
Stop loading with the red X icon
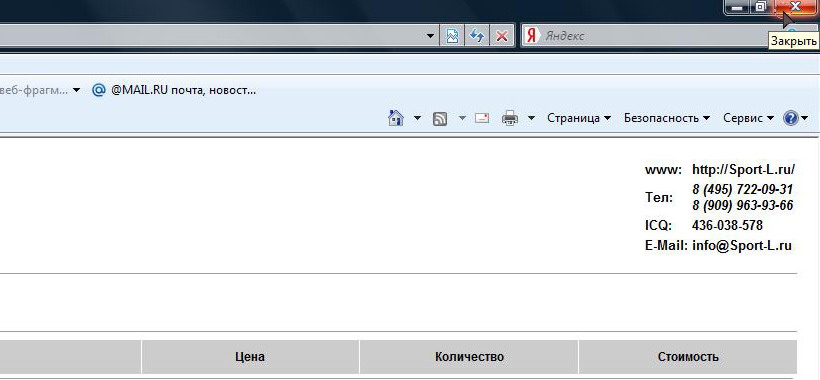pyautogui.click(x=502, y=36)
